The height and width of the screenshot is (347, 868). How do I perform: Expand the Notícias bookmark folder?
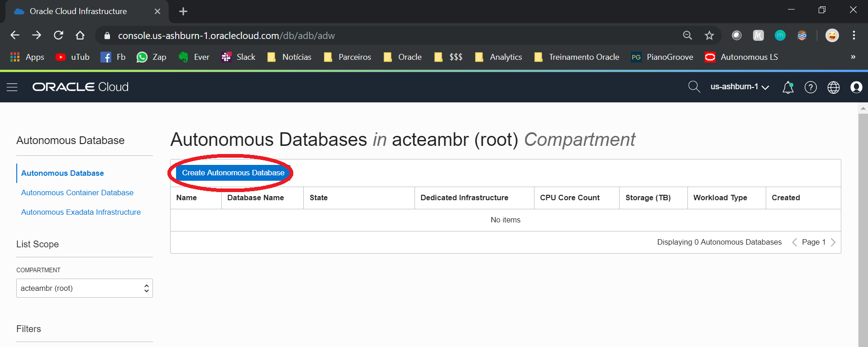click(289, 57)
